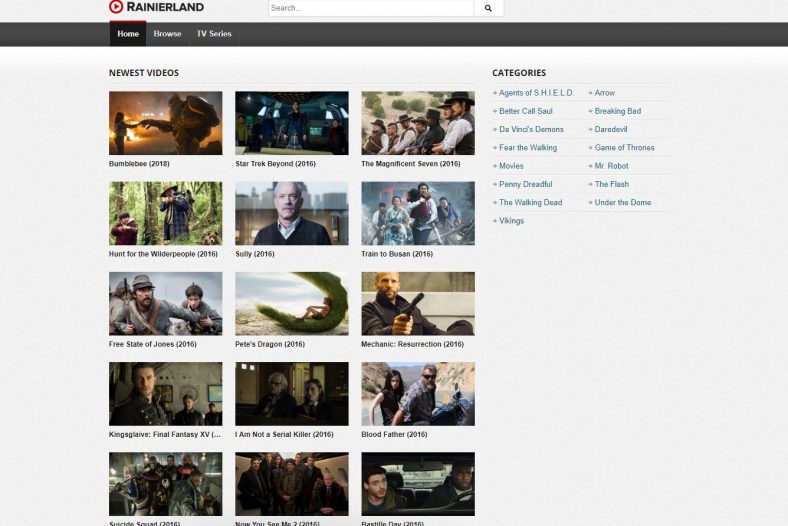Click Hunt for the Wilderpeople title link
The width and height of the screenshot is (788, 526).
pyautogui.click(x=163, y=254)
